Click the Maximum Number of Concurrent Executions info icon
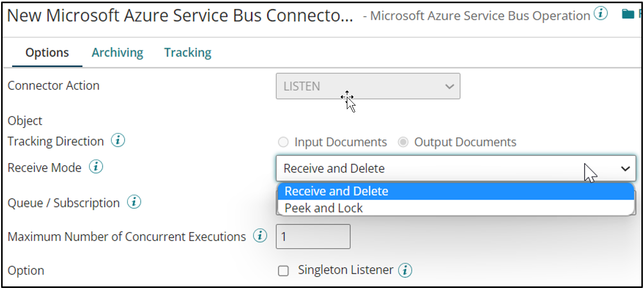Screen dimensions: 644x288 [x=260, y=236]
